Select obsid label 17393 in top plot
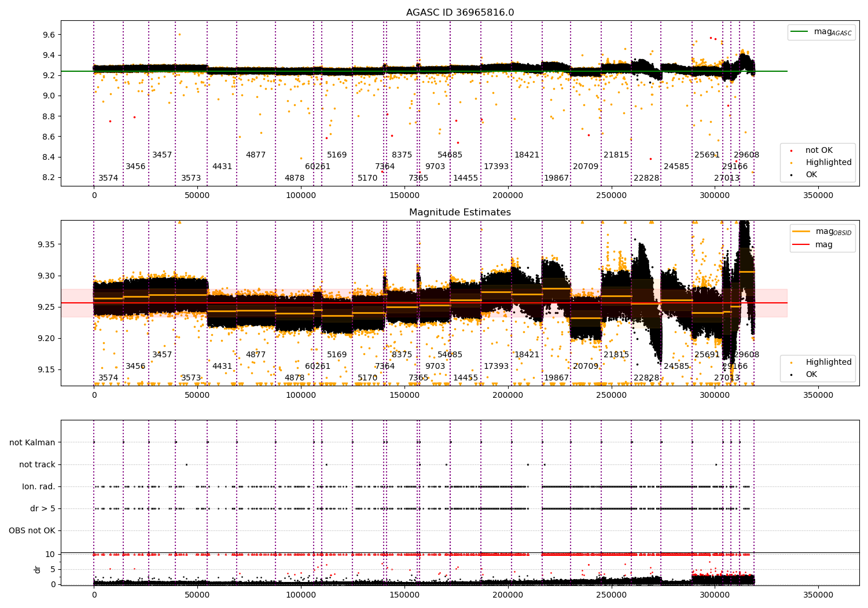 click(496, 167)
